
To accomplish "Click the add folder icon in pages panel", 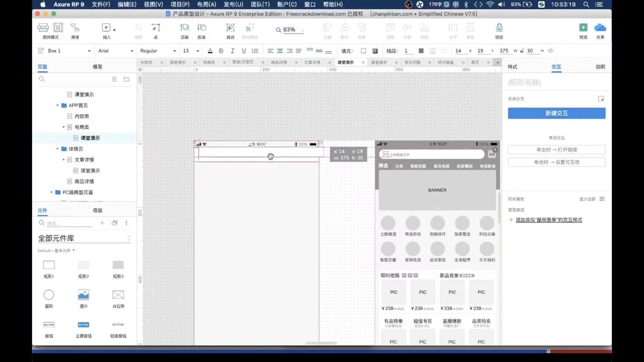I will (126, 79).
